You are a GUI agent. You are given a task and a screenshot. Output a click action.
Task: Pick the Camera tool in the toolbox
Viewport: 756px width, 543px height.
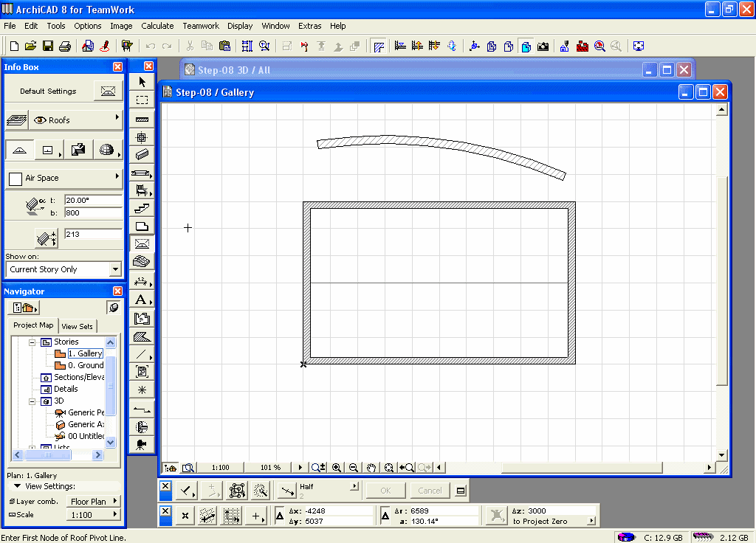point(142,444)
